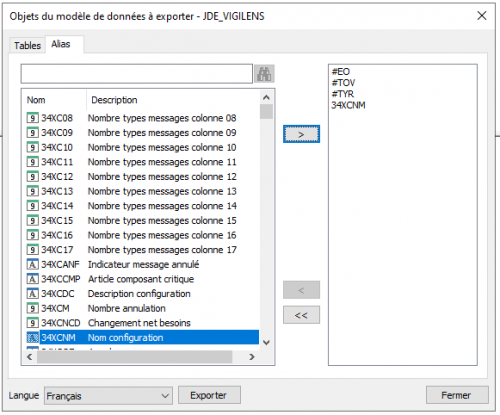This screenshot has height=415, width=500.
Task: Click the list's scroll down arrow
Action: click(266, 342)
